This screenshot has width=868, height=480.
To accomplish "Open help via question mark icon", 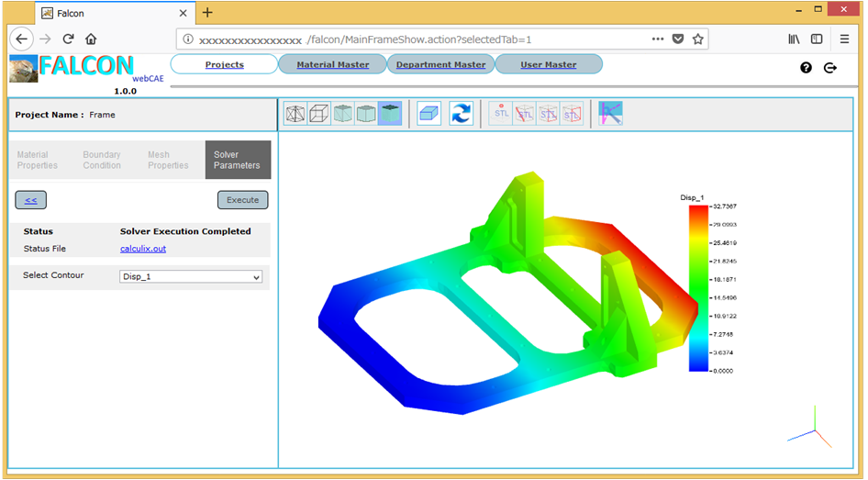I will (806, 68).
